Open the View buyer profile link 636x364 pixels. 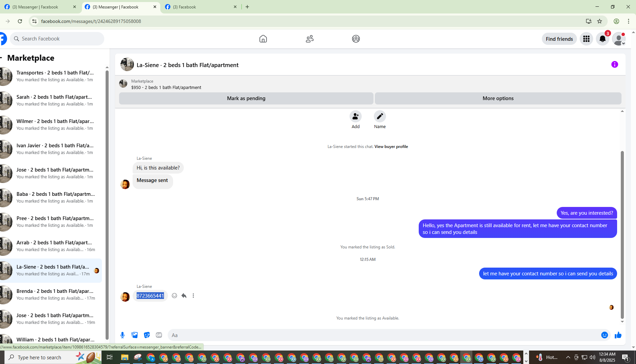tap(391, 147)
